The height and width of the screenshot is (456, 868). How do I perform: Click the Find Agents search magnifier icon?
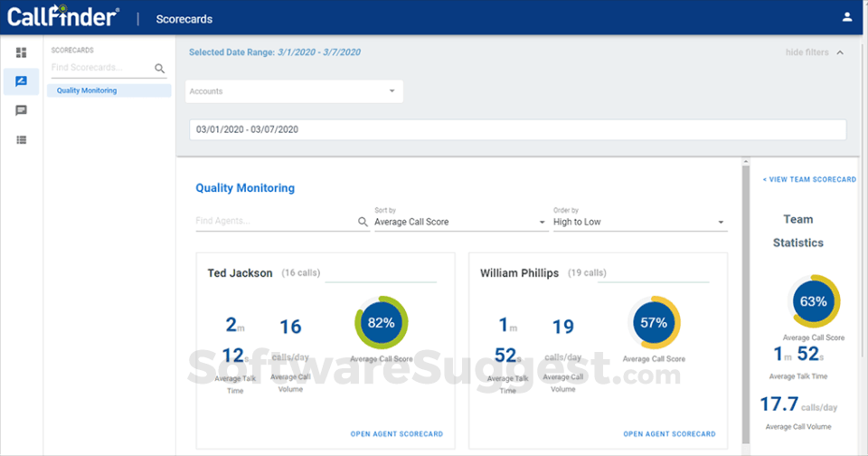tap(363, 222)
